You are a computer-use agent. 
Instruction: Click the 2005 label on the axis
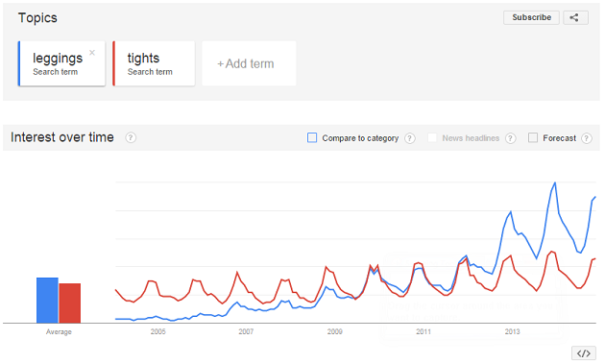click(x=157, y=331)
